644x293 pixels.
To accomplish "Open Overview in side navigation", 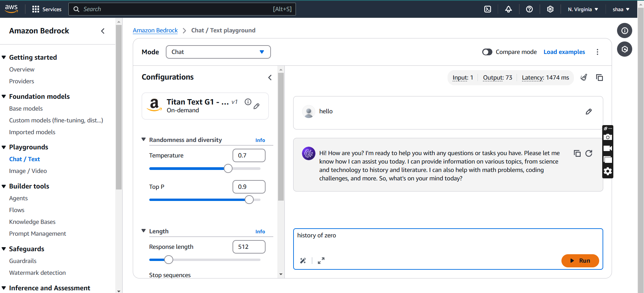I will pos(22,69).
